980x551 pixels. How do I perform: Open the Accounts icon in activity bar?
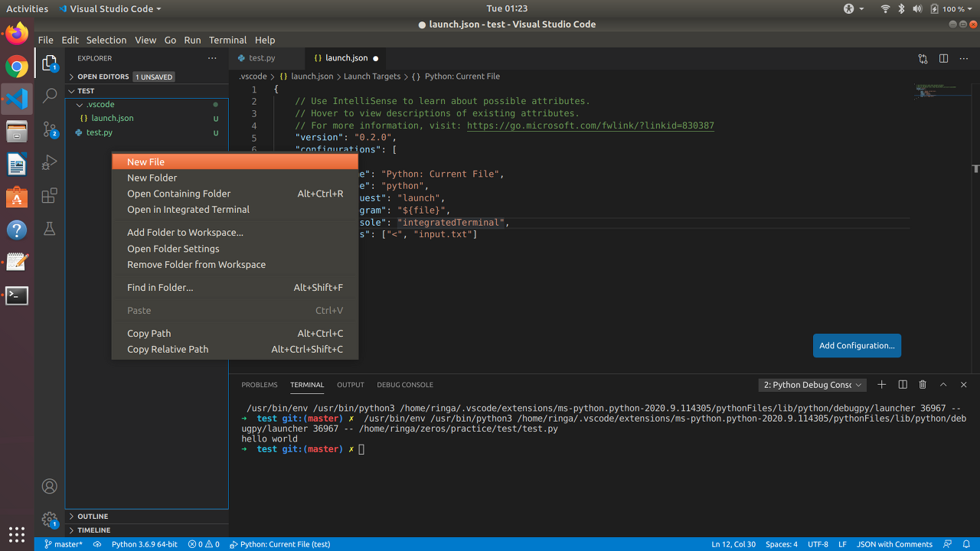point(50,486)
